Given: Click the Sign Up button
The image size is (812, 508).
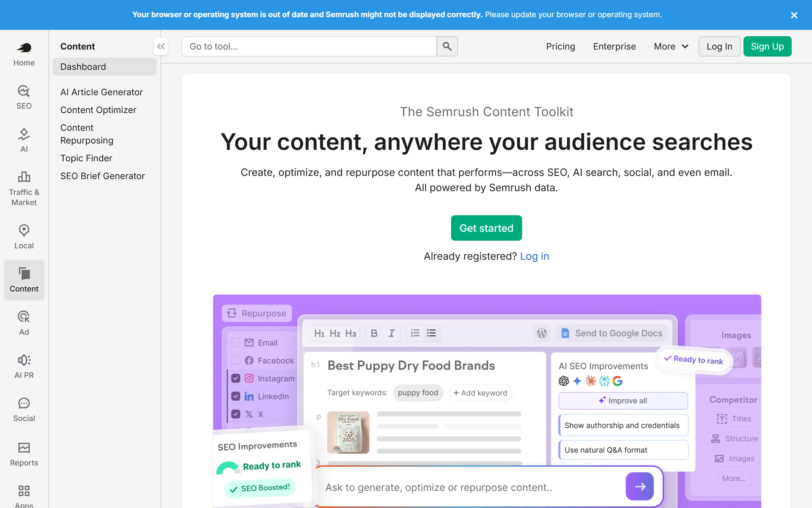Looking at the screenshot, I should click(x=767, y=46).
